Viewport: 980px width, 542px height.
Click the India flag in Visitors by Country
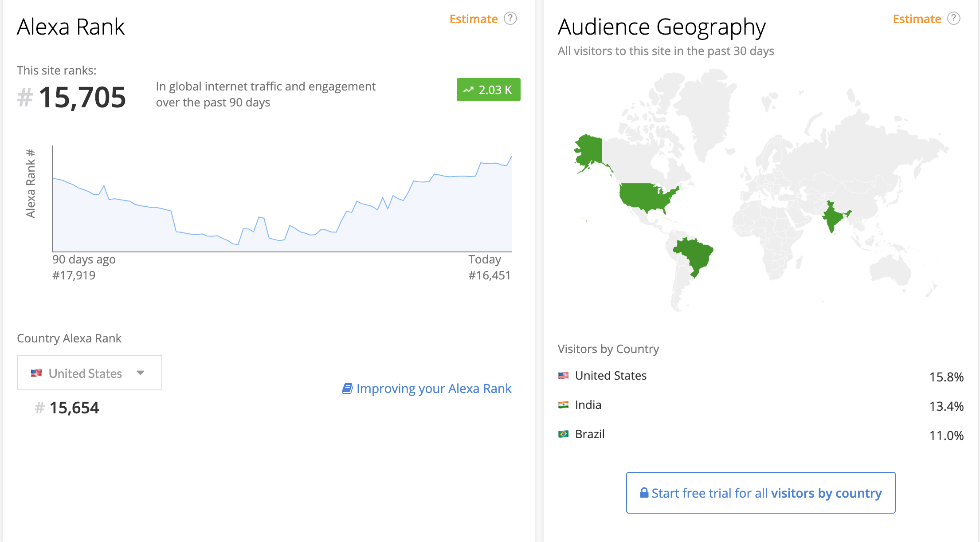coord(563,405)
